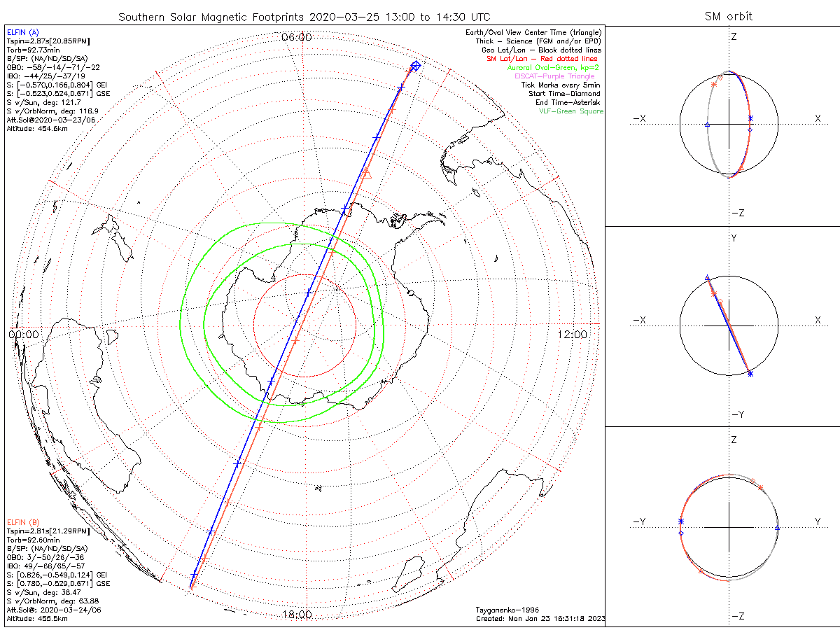Click the orange 'ELFIN (B)' label
Viewport: 840px width, 630px height.
24,522
